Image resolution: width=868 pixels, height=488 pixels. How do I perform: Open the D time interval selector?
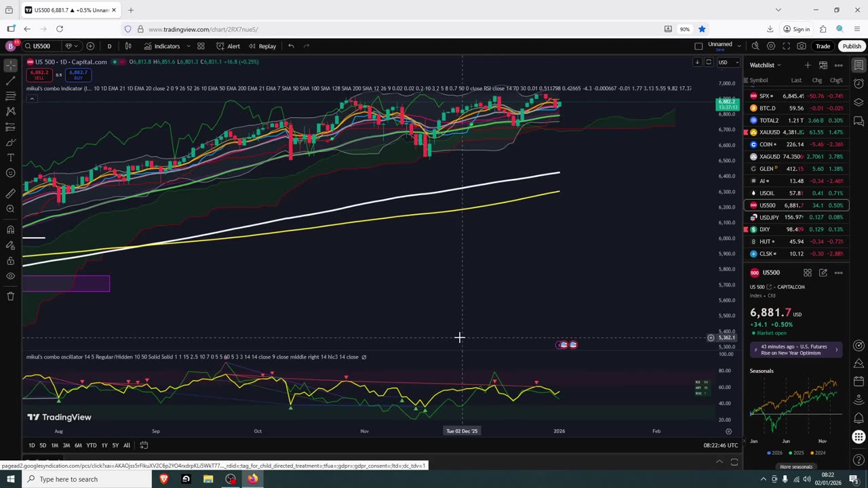click(x=109, y=46)
